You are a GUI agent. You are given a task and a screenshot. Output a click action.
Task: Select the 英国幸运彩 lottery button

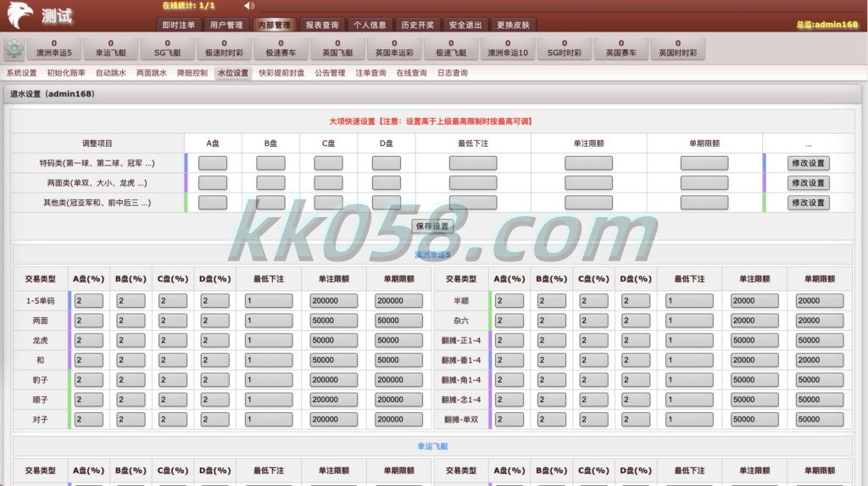(394, 48)
